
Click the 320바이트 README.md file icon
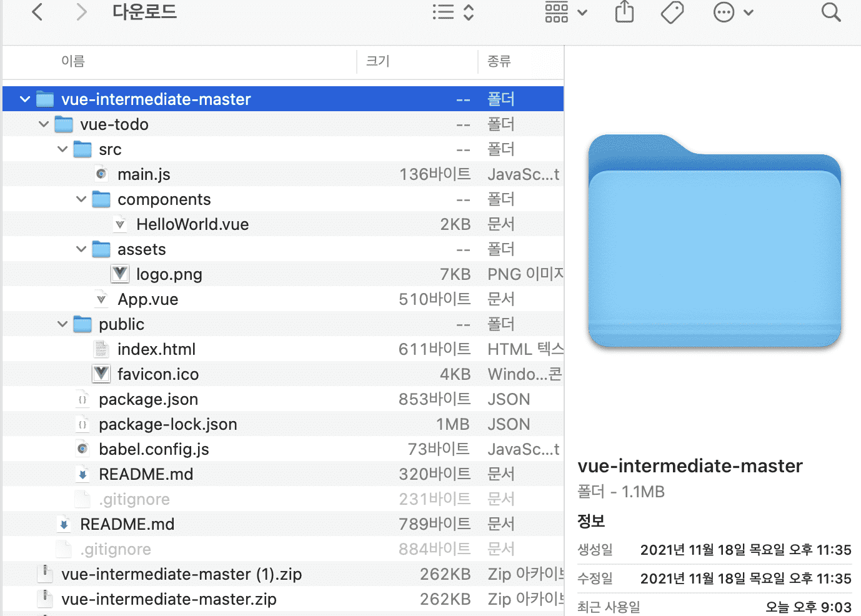(x=82, y=474)
